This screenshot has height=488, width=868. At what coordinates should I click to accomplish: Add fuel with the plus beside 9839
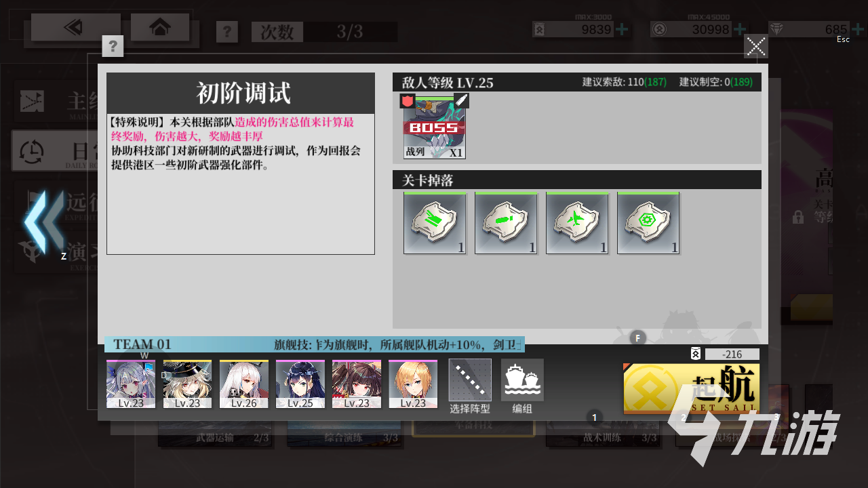pyautogui.click(x=621, y=29)
